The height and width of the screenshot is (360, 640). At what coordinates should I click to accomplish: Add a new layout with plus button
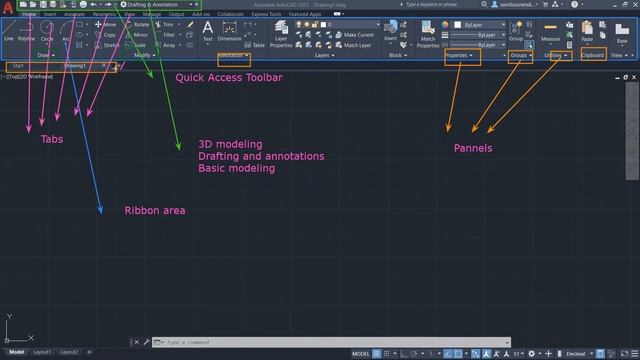89,352
